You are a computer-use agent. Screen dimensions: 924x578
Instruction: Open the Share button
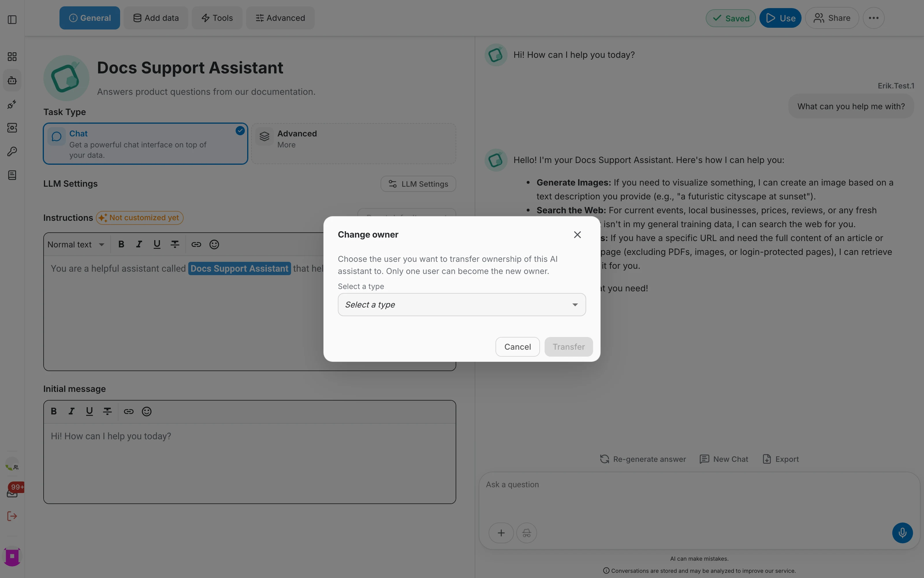(x=832, y=18)
